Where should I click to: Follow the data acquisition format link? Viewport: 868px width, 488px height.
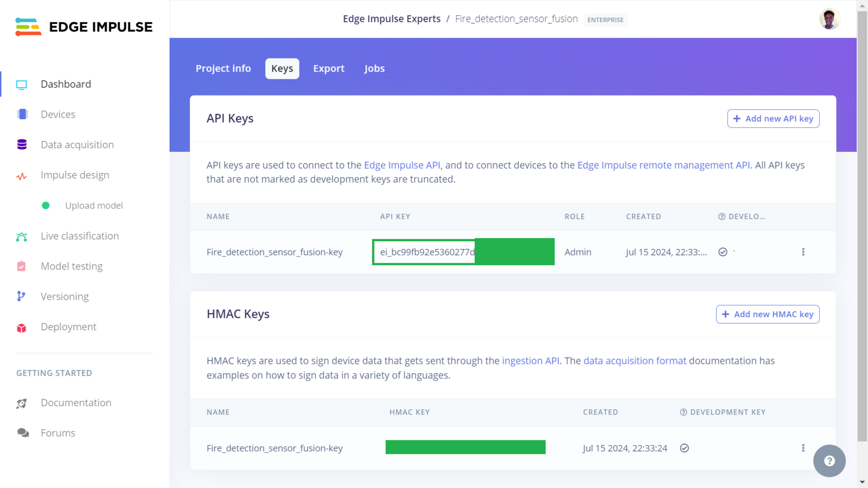635,361
